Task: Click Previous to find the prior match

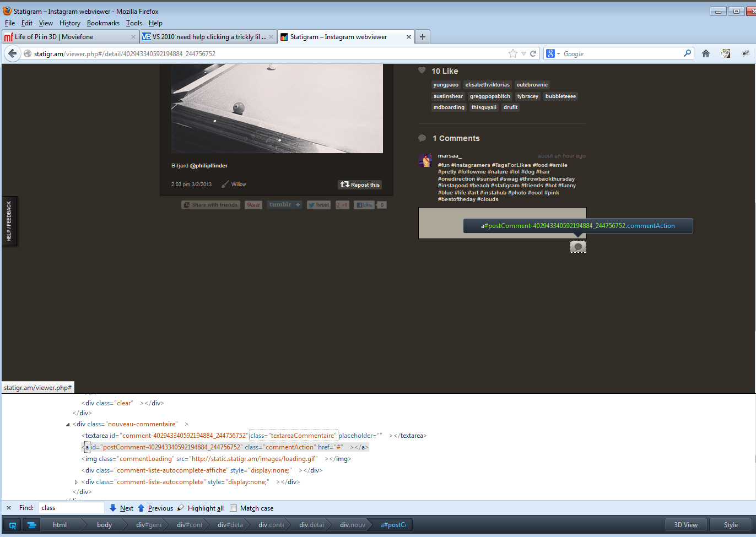Action: click(155, 508)
